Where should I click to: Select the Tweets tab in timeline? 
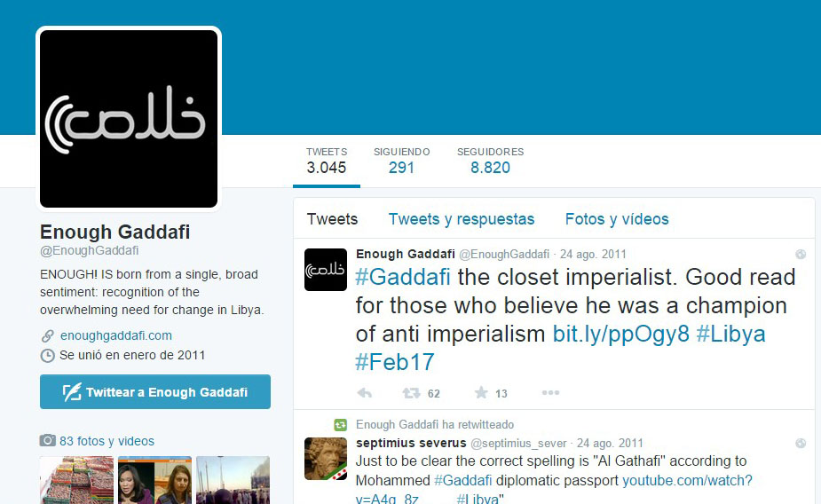332,219
